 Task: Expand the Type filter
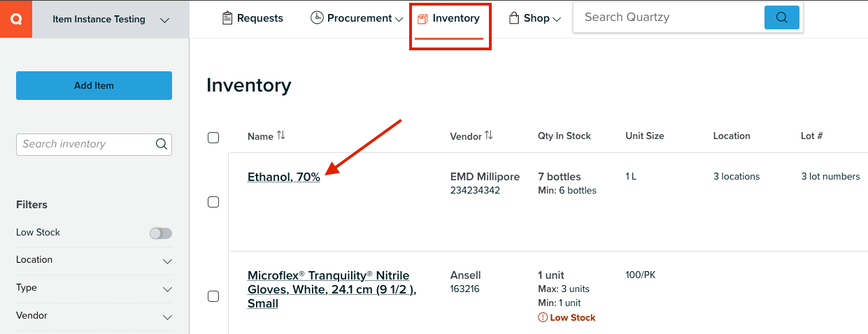(94, 288)
